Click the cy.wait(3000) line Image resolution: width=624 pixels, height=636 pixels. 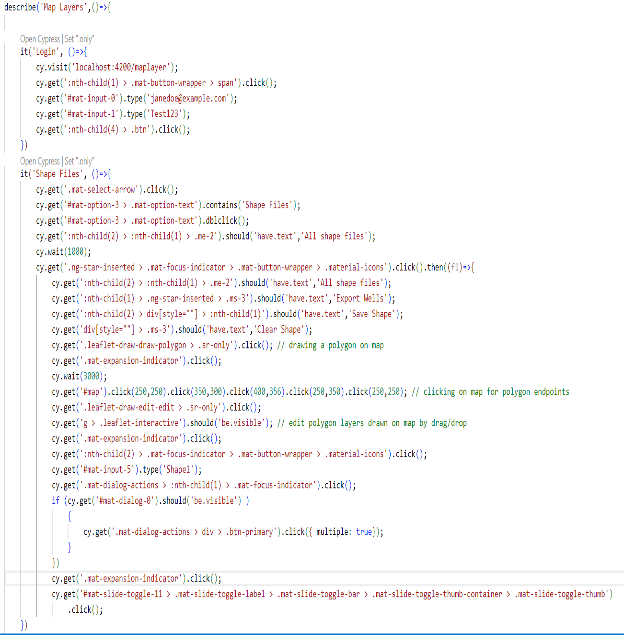pyautogui.click(x=79, y=377)
